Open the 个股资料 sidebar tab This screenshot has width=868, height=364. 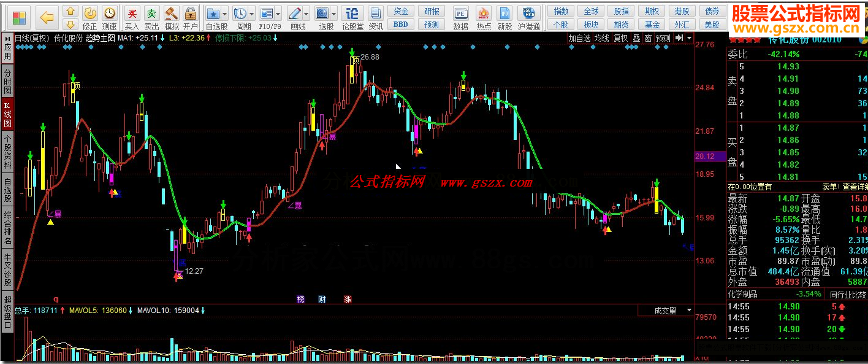pyautogui.click(x=7, y=152)
